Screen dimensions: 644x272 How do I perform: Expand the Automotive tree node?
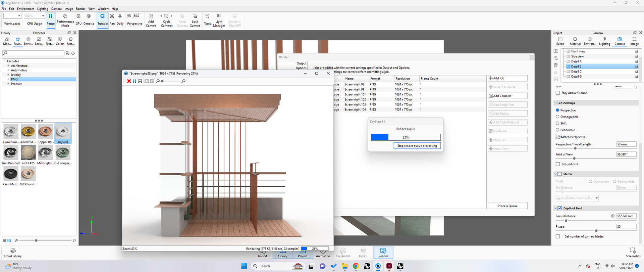pyautogui.click(x=8, y=70)
